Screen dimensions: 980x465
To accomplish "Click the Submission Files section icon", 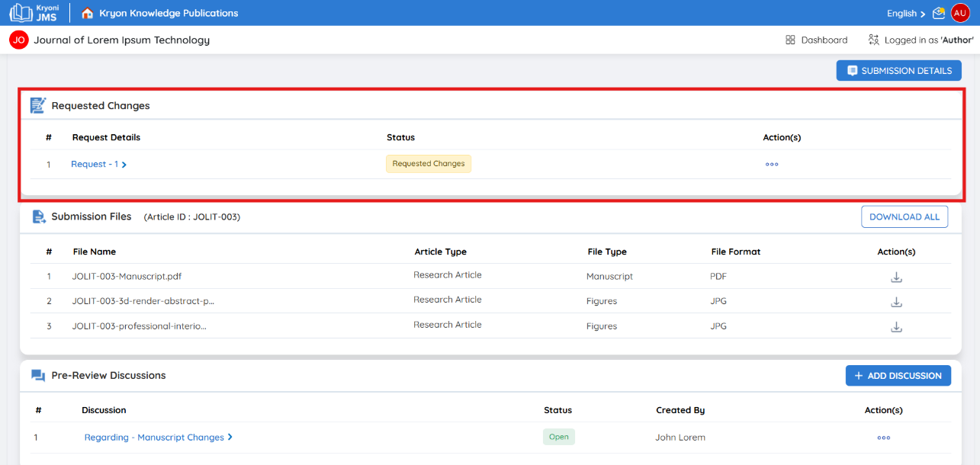I will coord(39,217).
